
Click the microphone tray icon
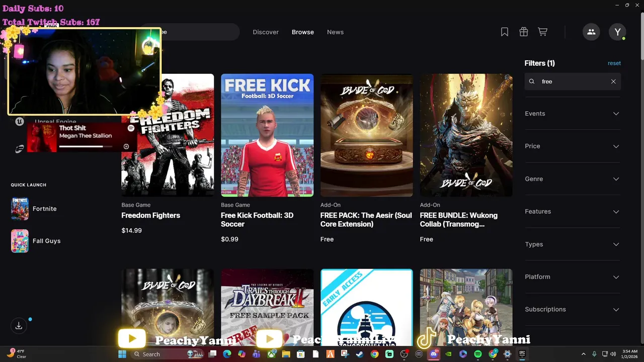click(x=594, y=354)
